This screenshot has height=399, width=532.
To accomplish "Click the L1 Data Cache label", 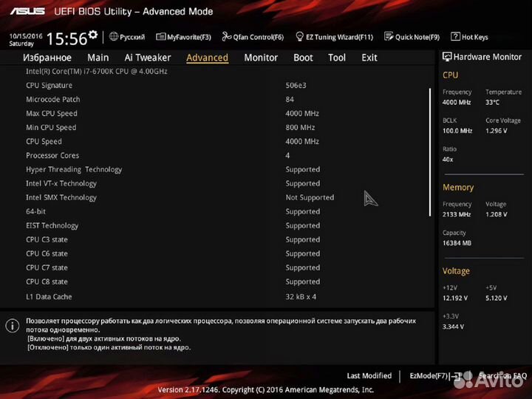I will (x=49, y=296).
